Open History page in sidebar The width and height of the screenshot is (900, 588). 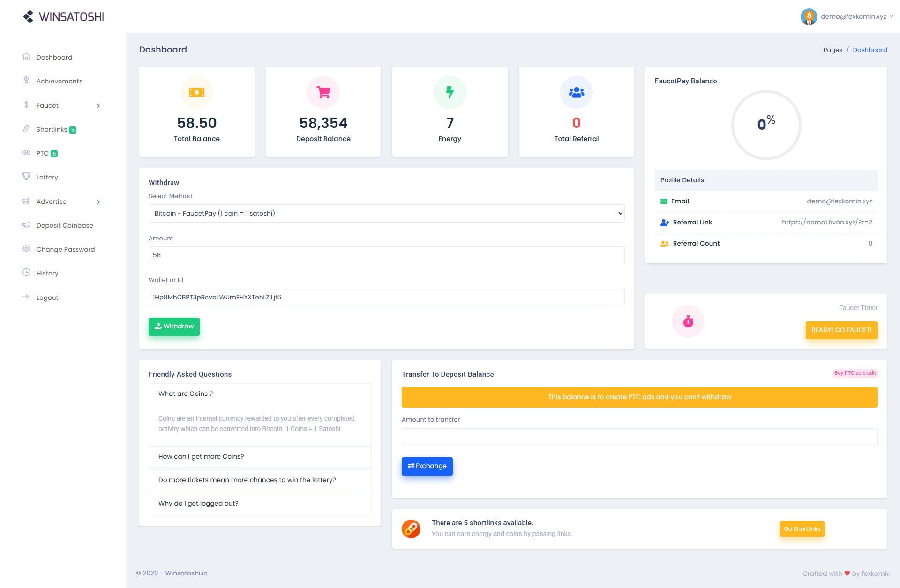pyautogui.click(x=47, y=273)
